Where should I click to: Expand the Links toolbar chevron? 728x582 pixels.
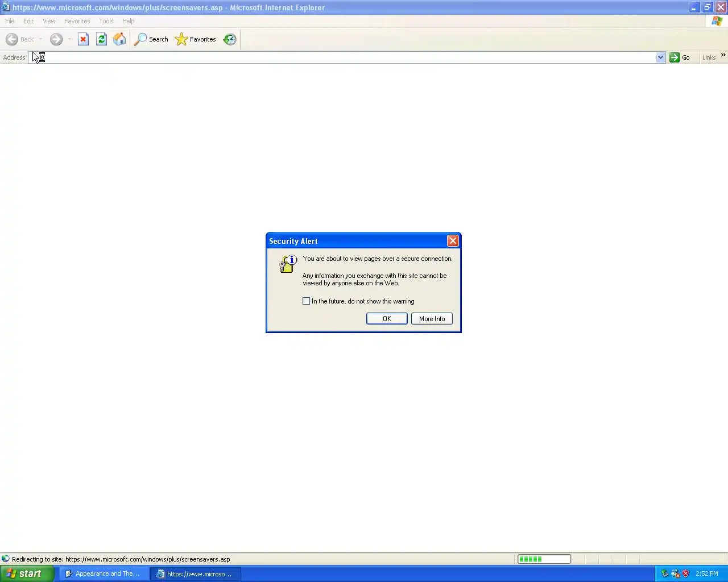pyautogui.click(x=723, y=55)
